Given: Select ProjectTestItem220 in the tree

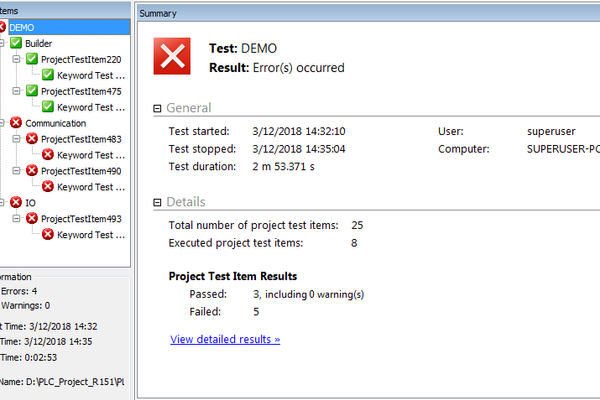Looking at the screenshot, I should (x=81, y=60).
